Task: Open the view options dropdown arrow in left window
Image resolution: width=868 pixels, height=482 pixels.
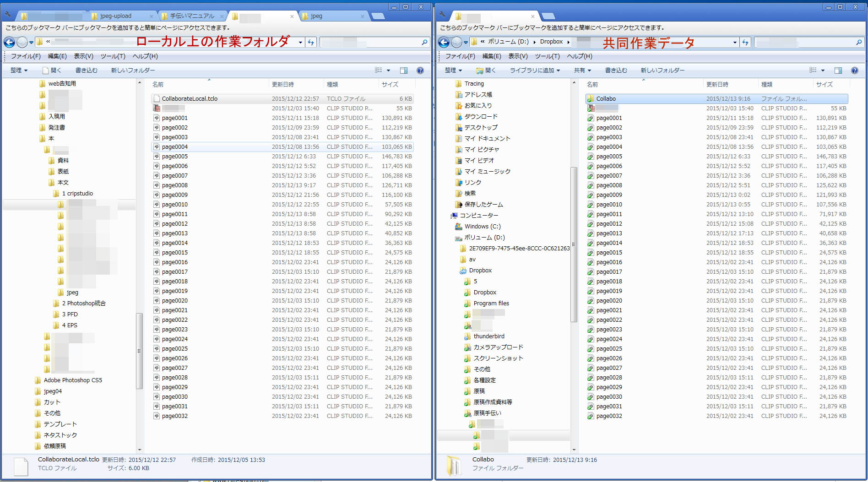Action: tap(388, 70)
